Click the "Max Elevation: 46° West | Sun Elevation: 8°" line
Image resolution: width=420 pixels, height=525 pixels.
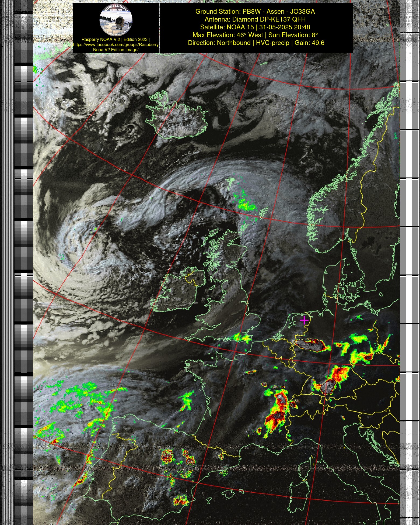tap(255, 35)
